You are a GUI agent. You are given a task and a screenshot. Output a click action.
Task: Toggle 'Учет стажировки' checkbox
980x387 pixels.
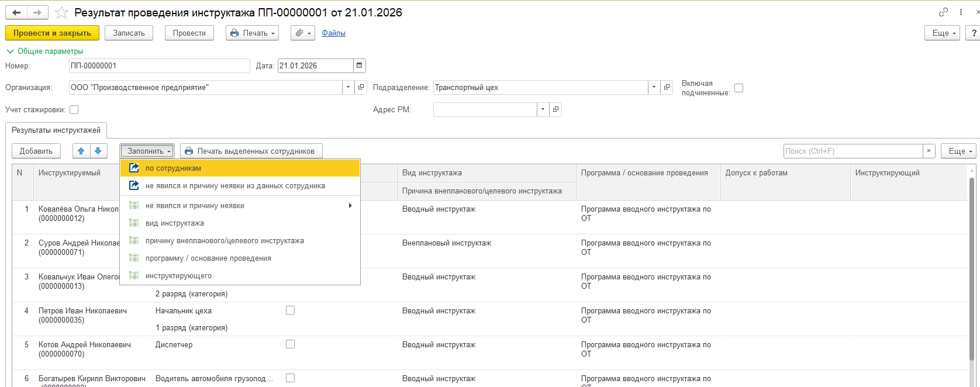(74, 109)
